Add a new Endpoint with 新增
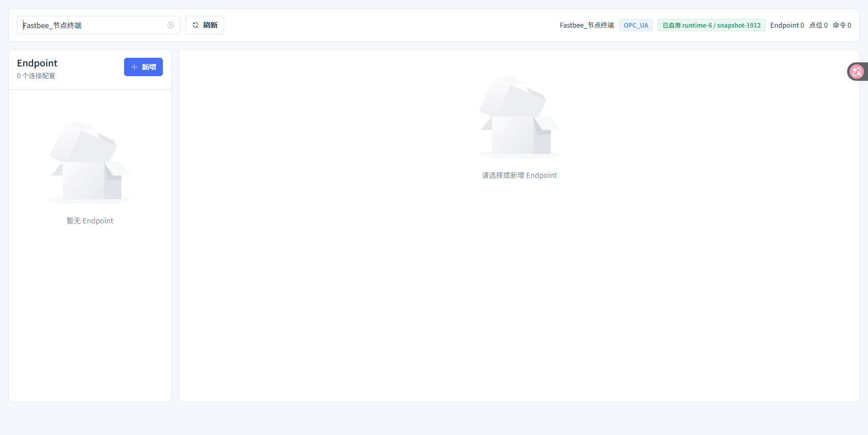This screenshot has height=435, width=868. click(x=143, y=67)
